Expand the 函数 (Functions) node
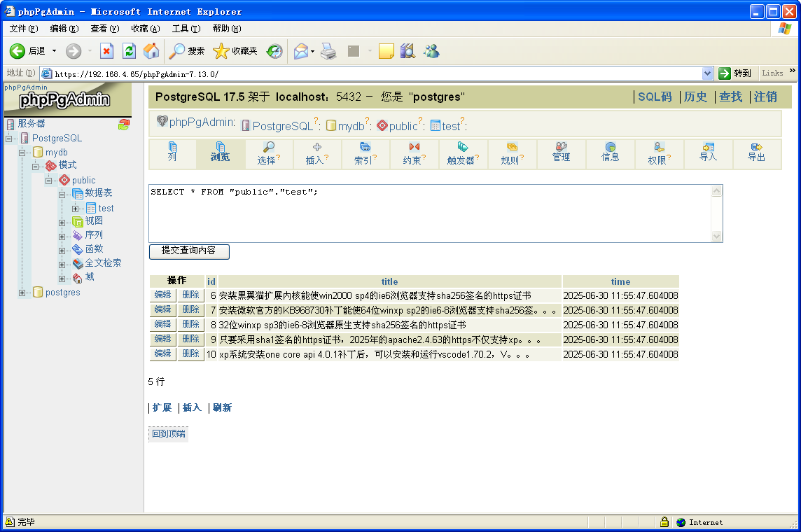The image size is (801, 532). coord(62,251)
